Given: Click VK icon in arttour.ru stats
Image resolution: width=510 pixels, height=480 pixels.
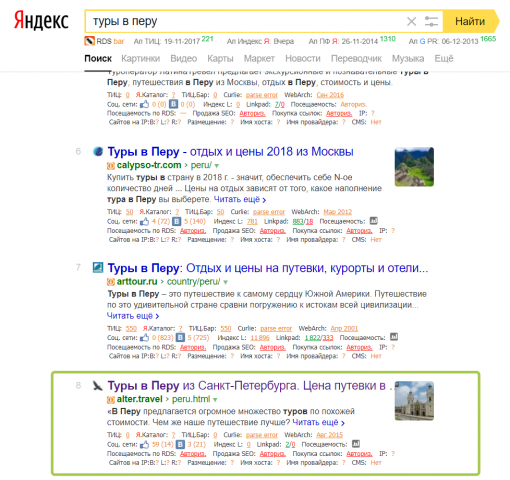Looking at the screenshot, I should (180, 338).
